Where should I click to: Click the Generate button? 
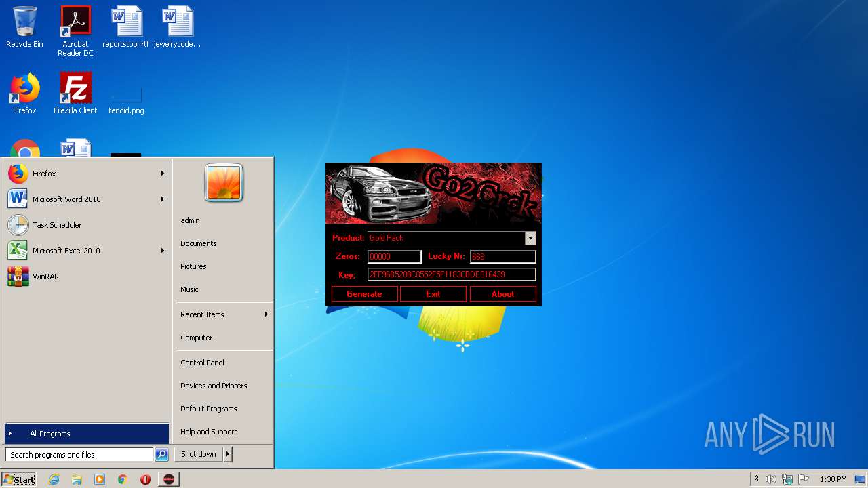click(364, 294)
